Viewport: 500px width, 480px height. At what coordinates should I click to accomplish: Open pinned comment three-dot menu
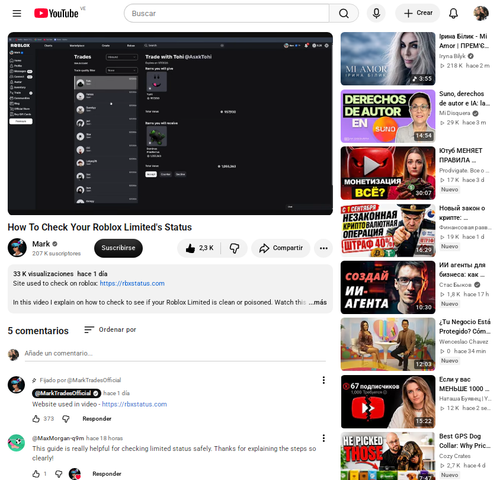click(323, 380)
